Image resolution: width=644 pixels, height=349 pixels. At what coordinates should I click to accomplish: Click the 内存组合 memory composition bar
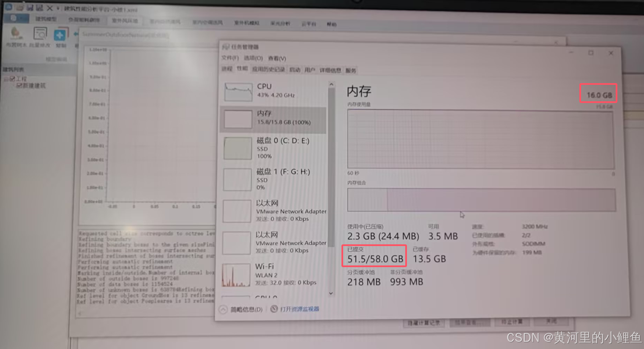point(481,200)
